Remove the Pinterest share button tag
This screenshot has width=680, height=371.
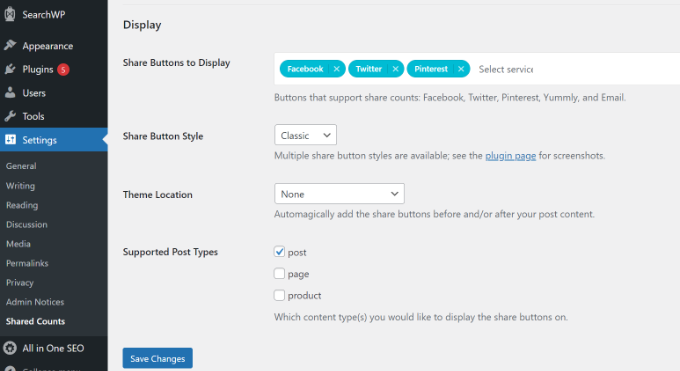[x=461, y=69]
